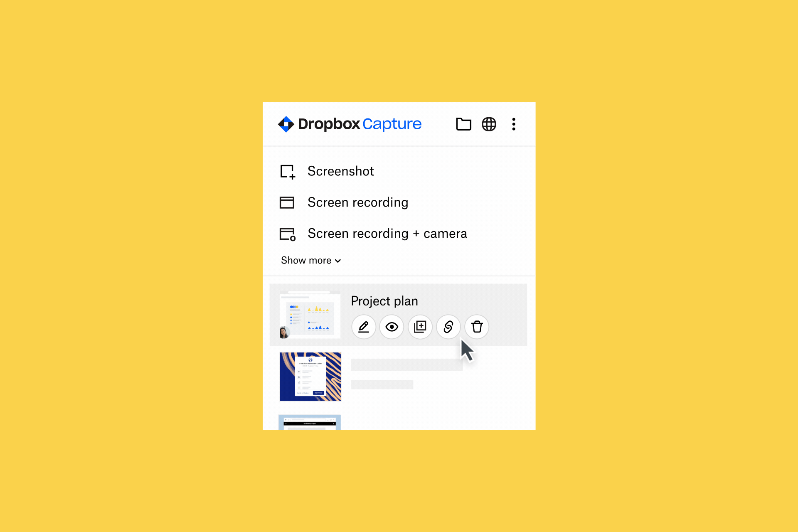Toggle the eye visibility icon for Project plan
798x532 pixels.
[392, 327]
